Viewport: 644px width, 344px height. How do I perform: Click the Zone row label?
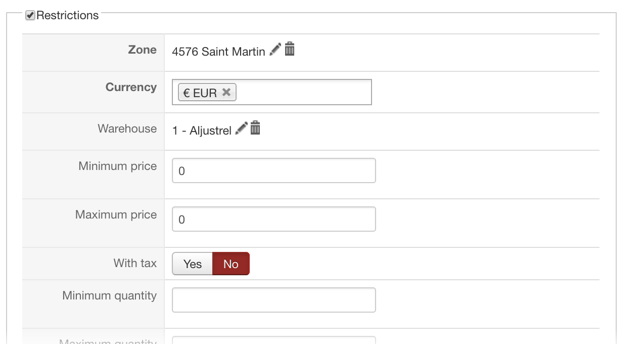tap(143, 50)
